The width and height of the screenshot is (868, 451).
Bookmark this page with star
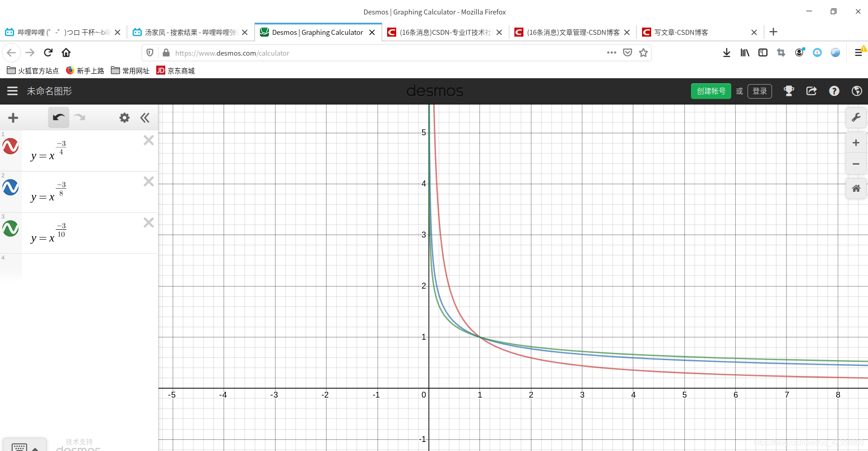643,52
